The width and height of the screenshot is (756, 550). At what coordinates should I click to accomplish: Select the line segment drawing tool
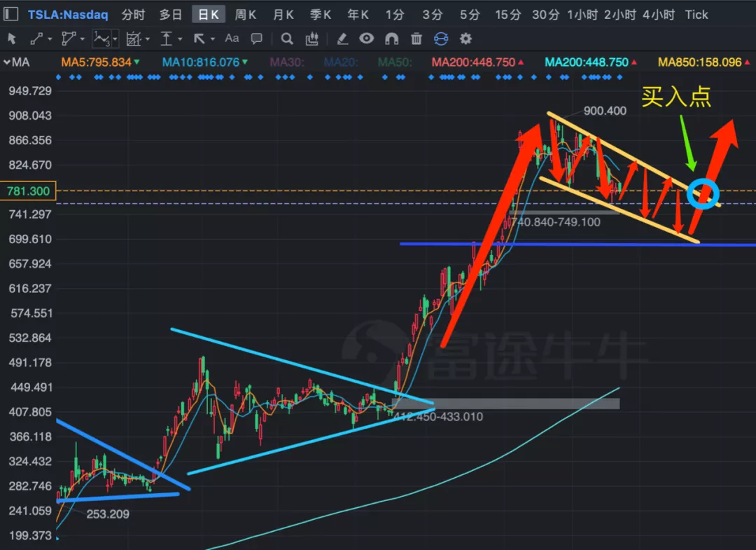point(36,39)
